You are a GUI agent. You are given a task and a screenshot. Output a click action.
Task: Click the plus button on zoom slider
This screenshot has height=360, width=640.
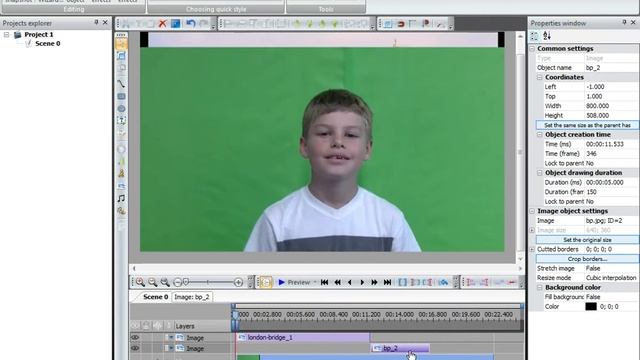click(x=238, y=282)
